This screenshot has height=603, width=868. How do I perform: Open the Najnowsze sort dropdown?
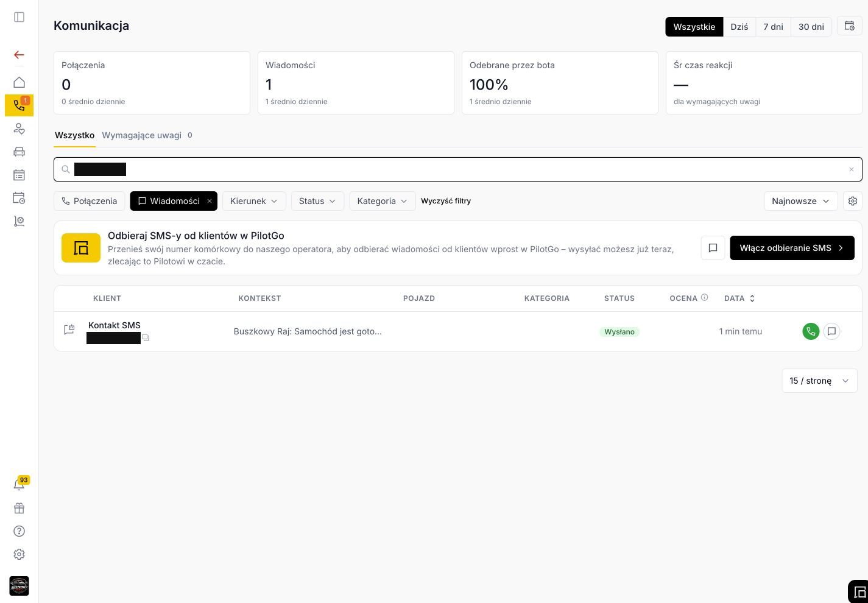click(x=801, y=201)
